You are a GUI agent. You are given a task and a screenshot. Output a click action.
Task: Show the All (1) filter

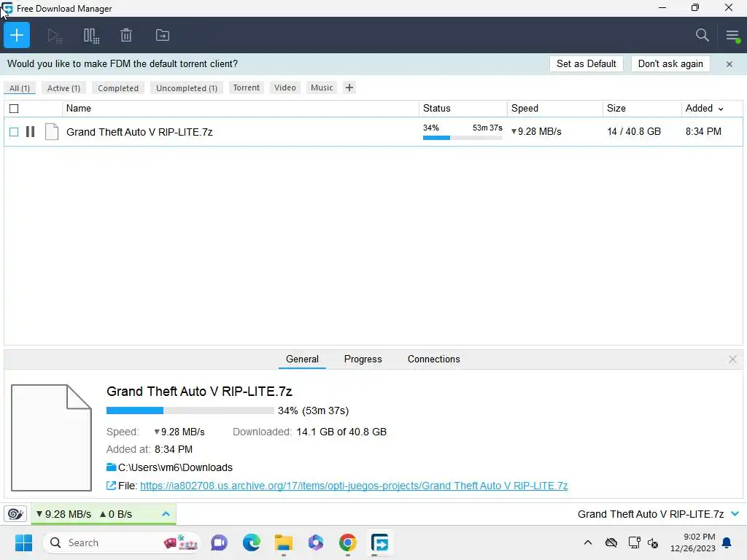pyautogui.click(x=20, y=88)
